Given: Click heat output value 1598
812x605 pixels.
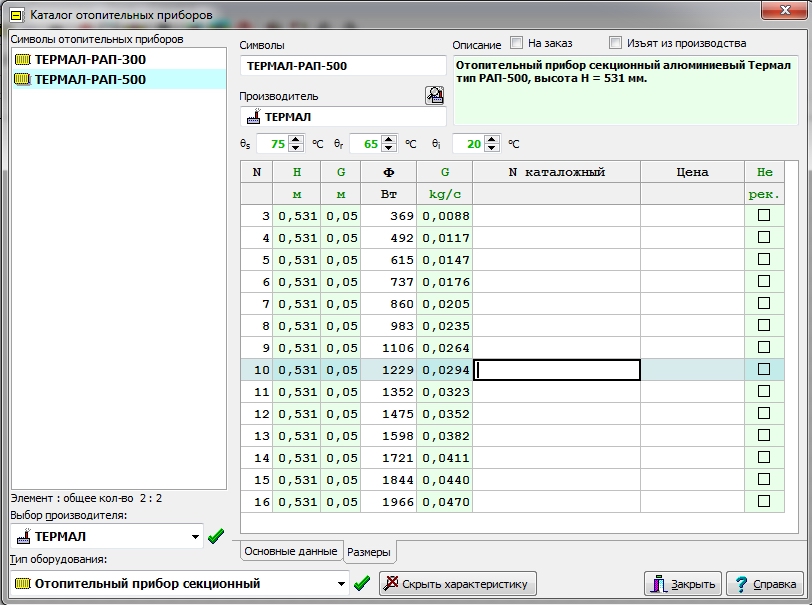Looking at the screenshot, I should point(397,436).
